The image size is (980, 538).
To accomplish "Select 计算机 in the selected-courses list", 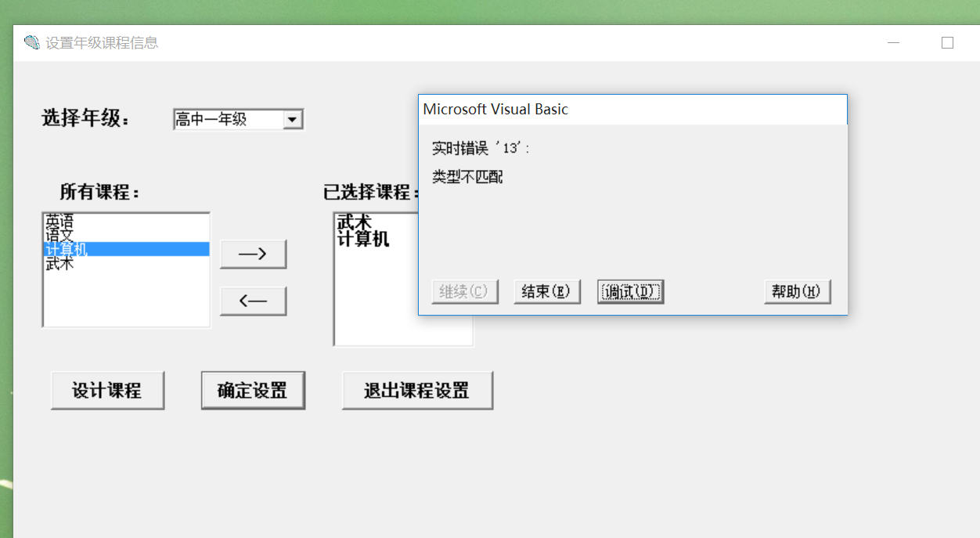I will [363, 239].
